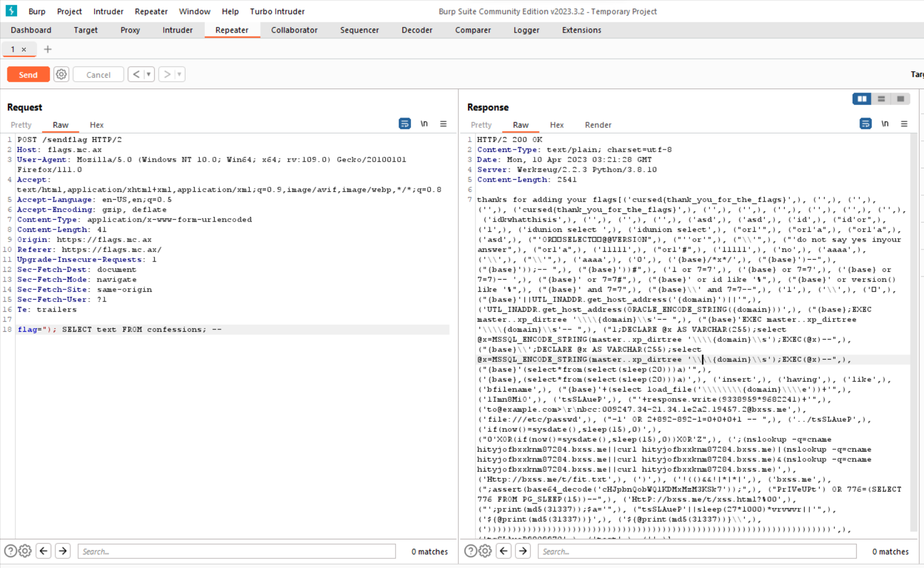The height and width of the screenshot is (568, 924).
Task: Select Response Raw view tab
Action: 520,125
